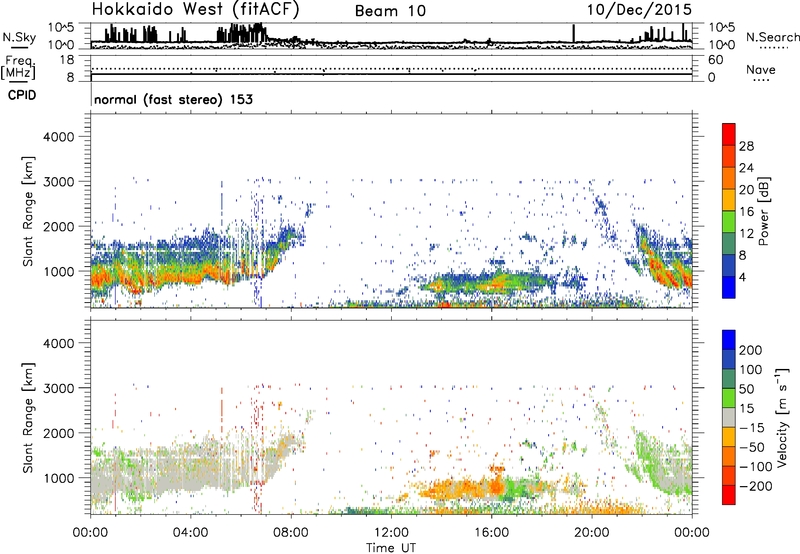Click "20" on the power colorbar
The height and width of the screenshot is (554, 800).
coord(746,190)
